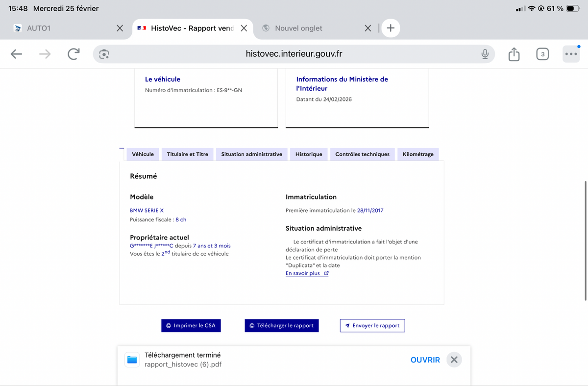Open the share sheet icon
This screenshot has width=588, height=386.
514,54
